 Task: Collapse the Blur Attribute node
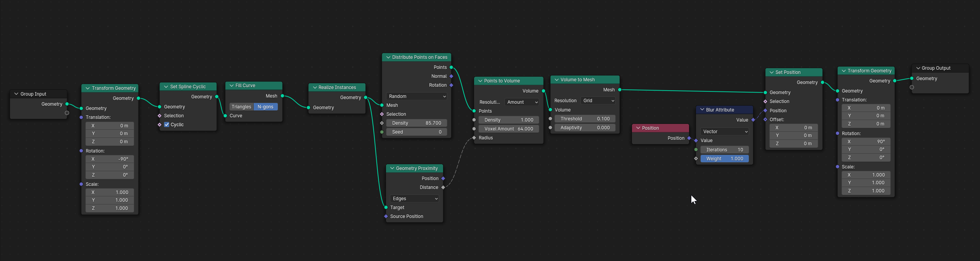702,110
